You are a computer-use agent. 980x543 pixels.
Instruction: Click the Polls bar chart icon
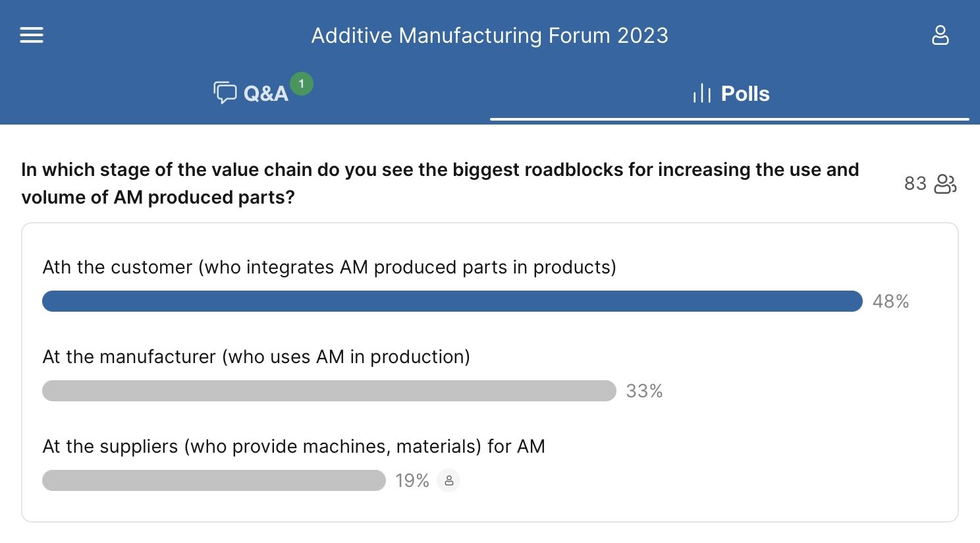[702, 94]
